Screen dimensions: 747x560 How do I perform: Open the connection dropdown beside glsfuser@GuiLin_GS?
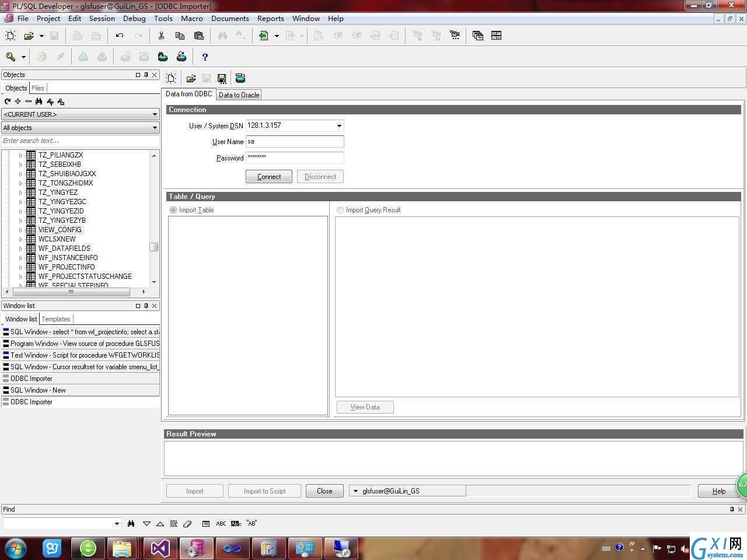pos(355,491)
